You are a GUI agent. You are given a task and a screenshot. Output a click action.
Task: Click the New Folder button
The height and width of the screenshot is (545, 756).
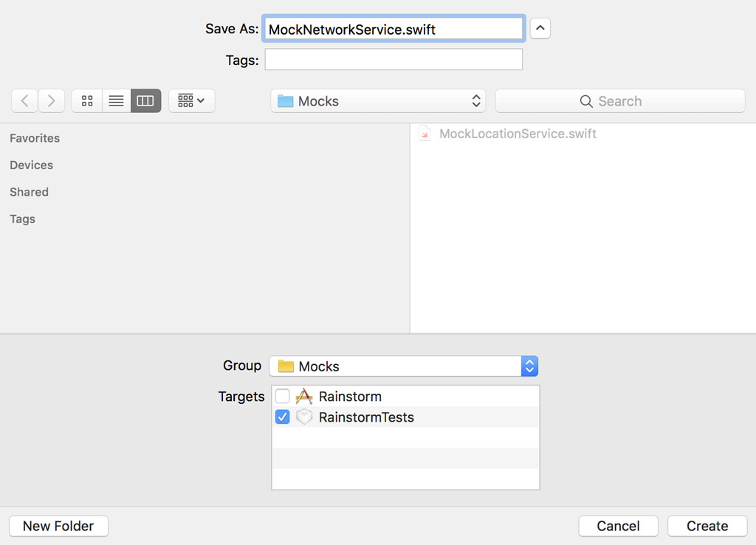(58, 526)
